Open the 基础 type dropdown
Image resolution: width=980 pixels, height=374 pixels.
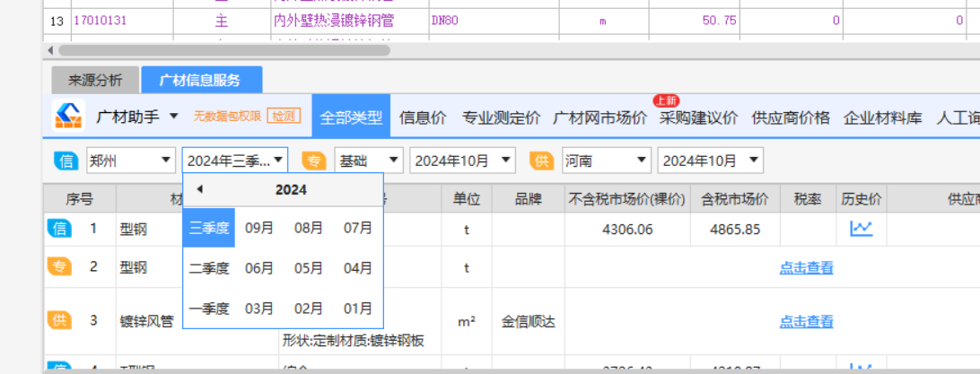[x=368, y=161]
